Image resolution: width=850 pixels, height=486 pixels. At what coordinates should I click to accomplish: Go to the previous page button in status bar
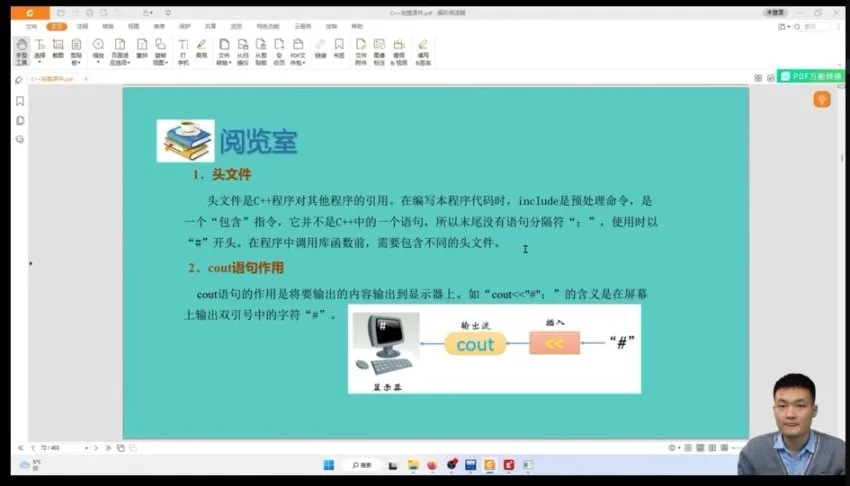click(x=33, y=448)
